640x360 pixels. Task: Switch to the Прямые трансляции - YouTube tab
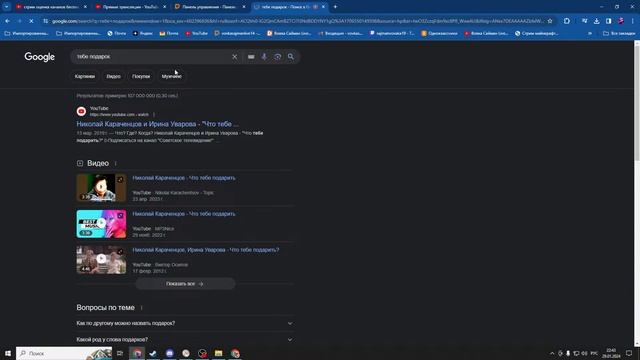pos(131,7)
